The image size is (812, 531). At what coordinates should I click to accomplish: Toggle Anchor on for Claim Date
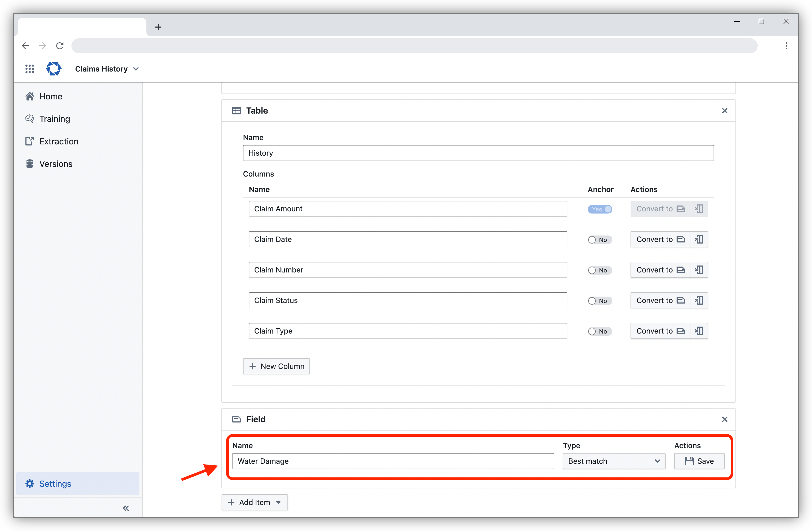[x=599, y=240]
